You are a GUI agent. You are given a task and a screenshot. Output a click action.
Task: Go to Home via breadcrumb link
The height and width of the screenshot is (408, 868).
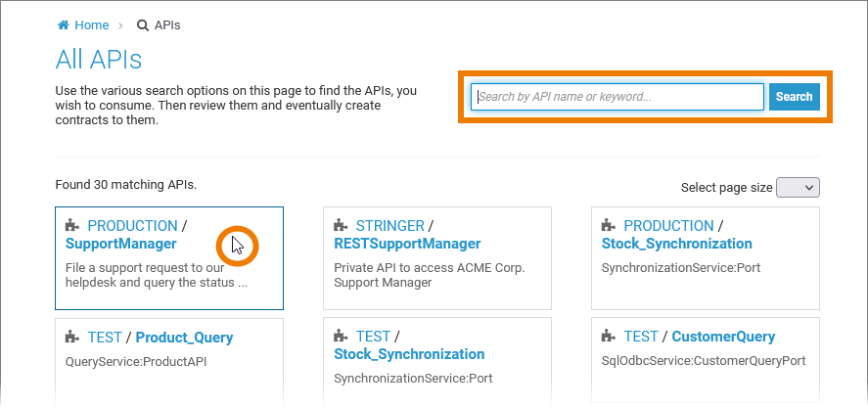(x=91, y=25)
